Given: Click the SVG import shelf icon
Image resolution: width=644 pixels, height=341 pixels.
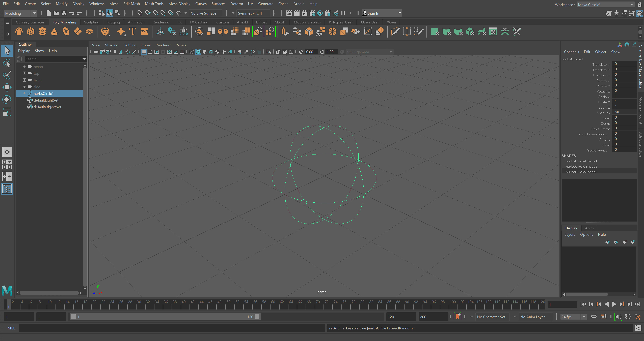Looking at the screenshot, I should click(144, 32).
